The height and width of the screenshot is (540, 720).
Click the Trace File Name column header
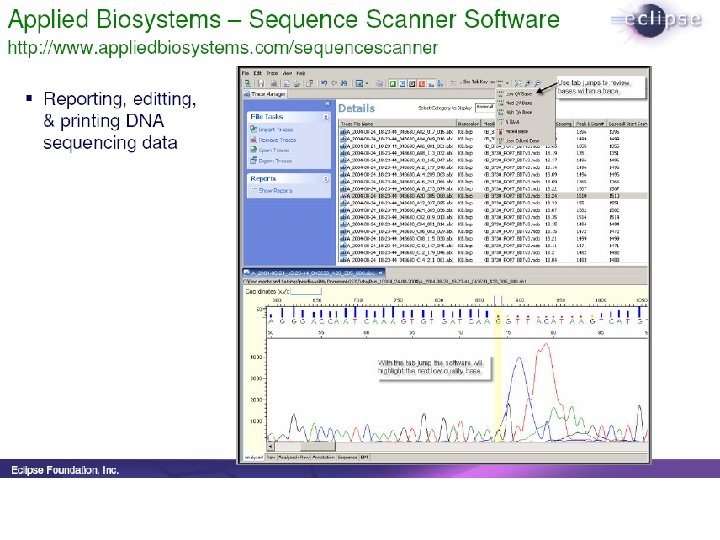pyautogui.click(x=397, y=124)
